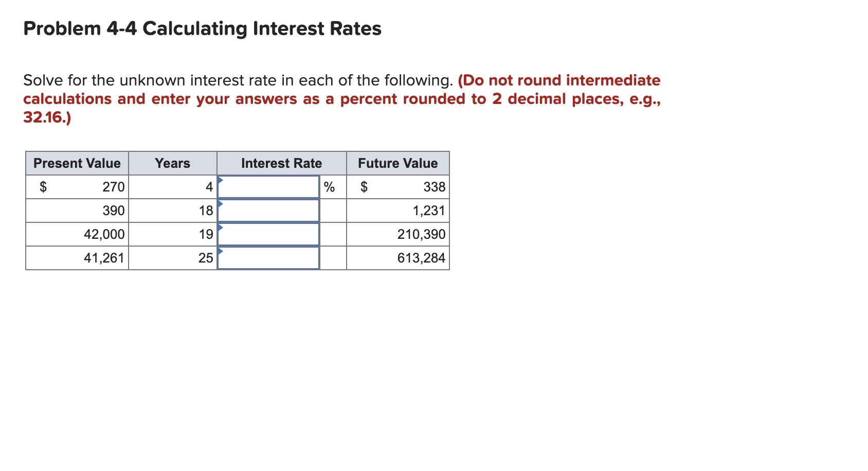Viewport: 868px width, 471px height.
Task: Select the Years column header
Action: pos(173,163)
